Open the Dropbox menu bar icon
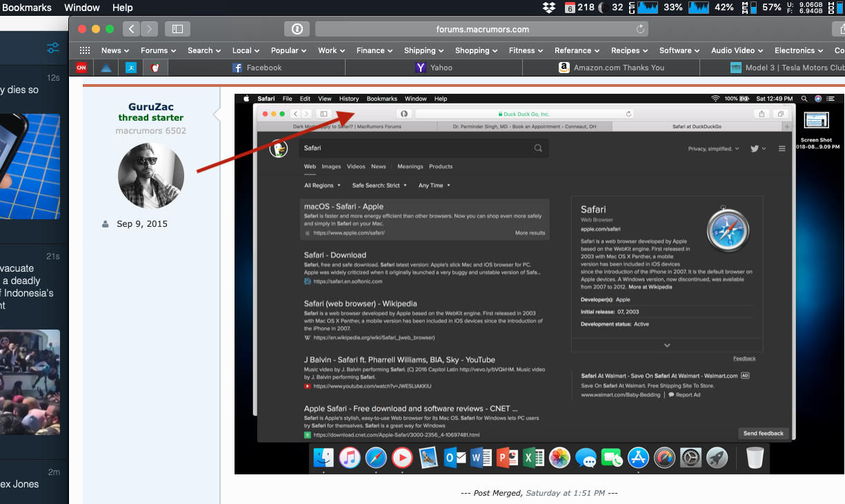845x504 pixels. click(x=549, y=8)
